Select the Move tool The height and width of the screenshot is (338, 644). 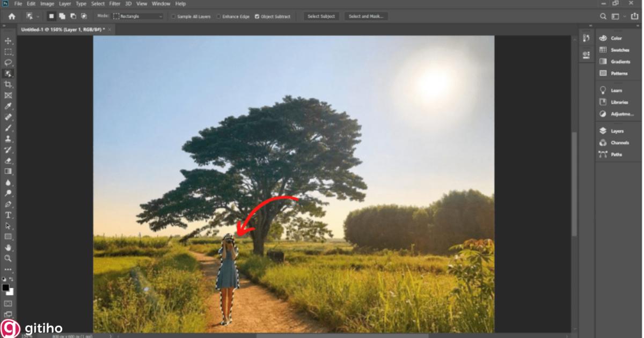(7, 41)
